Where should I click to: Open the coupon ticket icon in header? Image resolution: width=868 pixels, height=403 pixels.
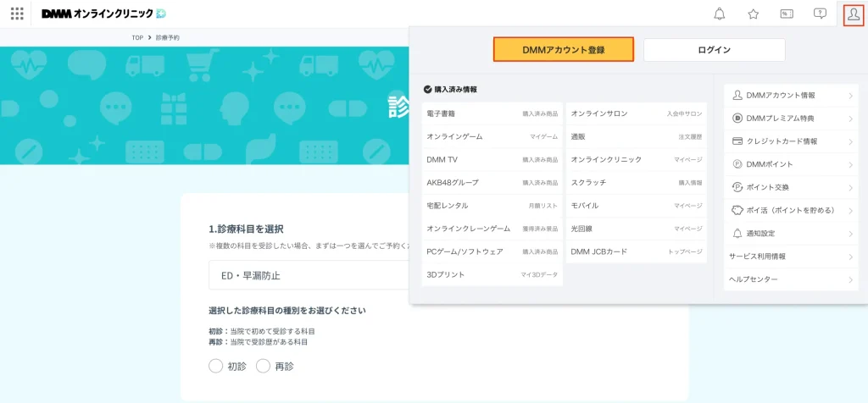(x=786, y=14)
